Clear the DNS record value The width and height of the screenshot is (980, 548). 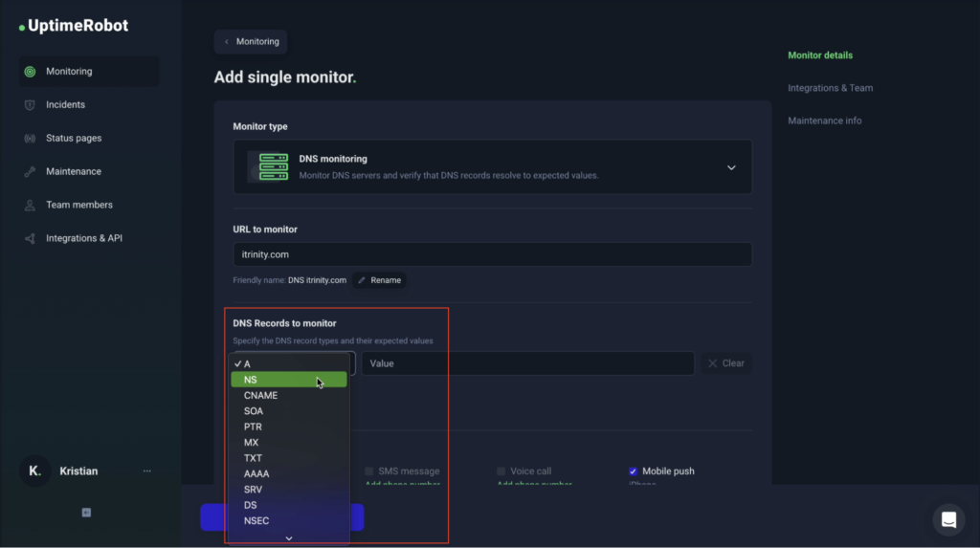pyautogui.click(x=726, y=363)
